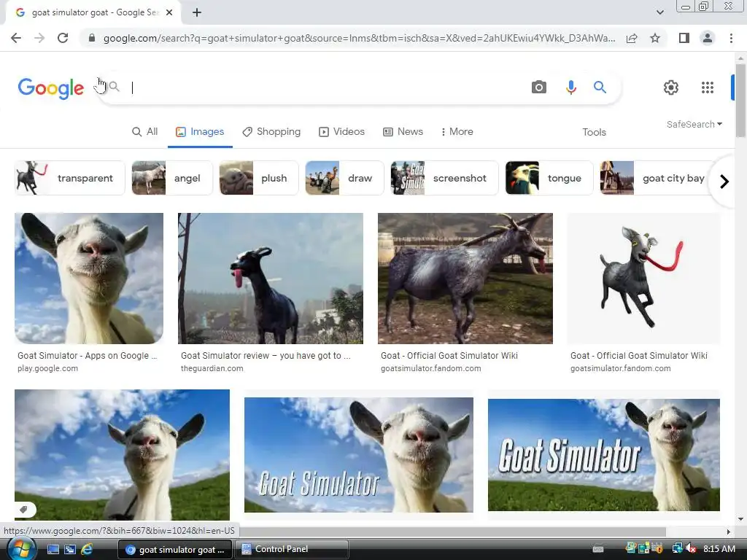Click Switch between windows quick launch icon
Screen dimensions: 747x560
click(69, 550)
